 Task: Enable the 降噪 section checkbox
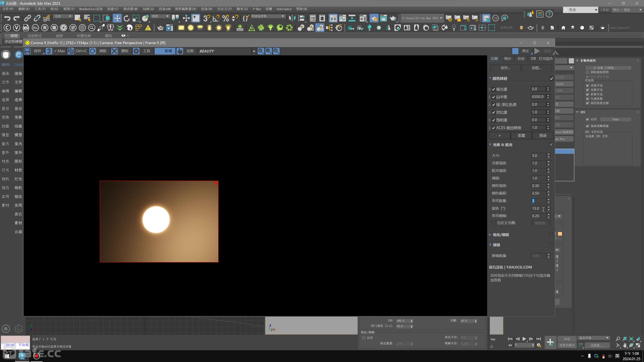(x=551, y=245)
